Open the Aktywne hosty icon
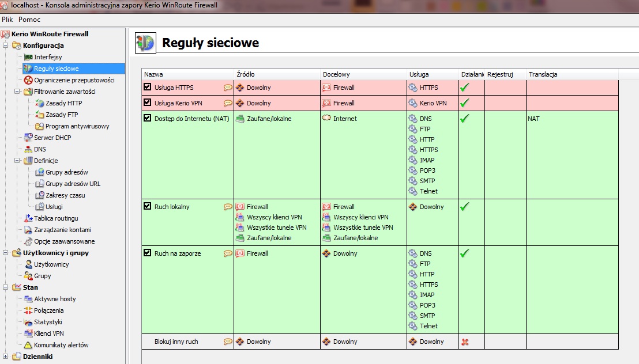 [x=28, y=299]
